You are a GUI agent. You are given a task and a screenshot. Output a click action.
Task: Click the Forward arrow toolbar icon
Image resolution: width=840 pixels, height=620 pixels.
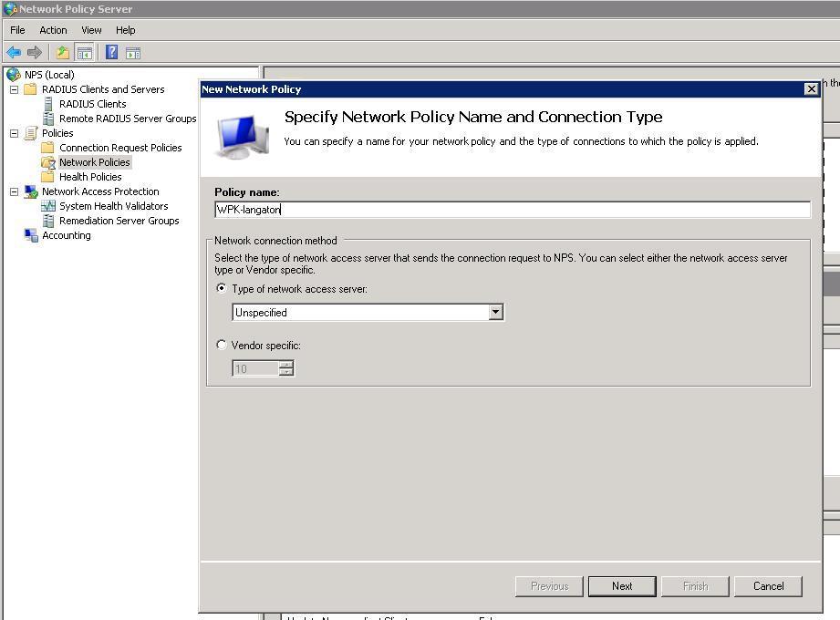[x=35, y=53]
